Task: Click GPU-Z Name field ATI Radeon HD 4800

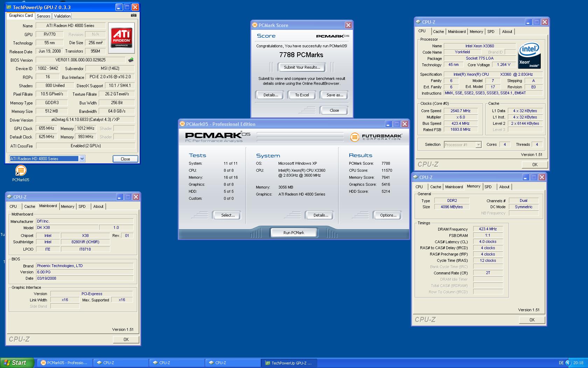Action: pyautogui.click(x=70, y=26)
